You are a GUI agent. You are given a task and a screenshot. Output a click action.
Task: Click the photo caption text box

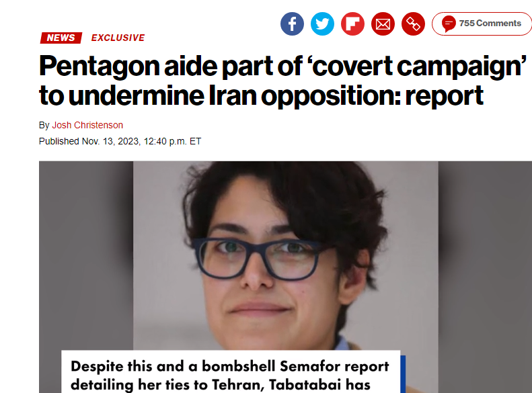click(231, 372)
